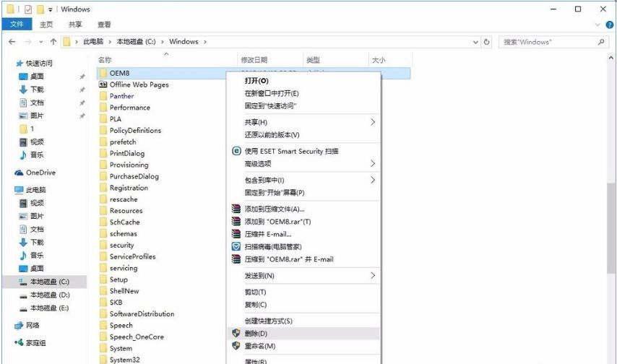Expand the 发送到(N) submenu
Screen dimensions: 617x364
coord(373,275)
